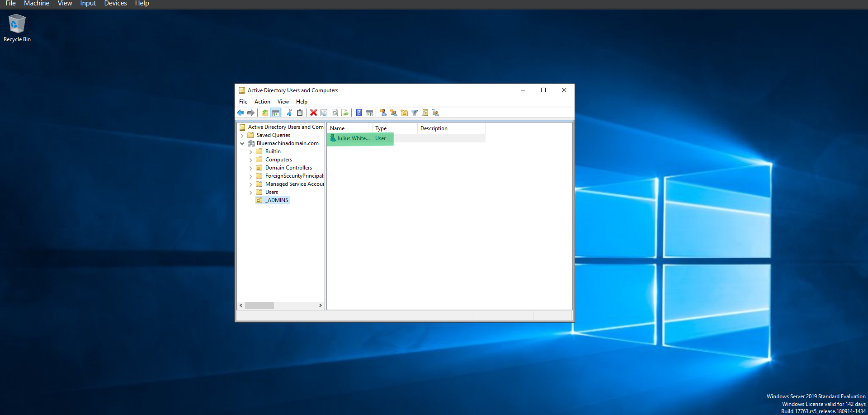Expand Managed Service Accounts node

(251, 184)
